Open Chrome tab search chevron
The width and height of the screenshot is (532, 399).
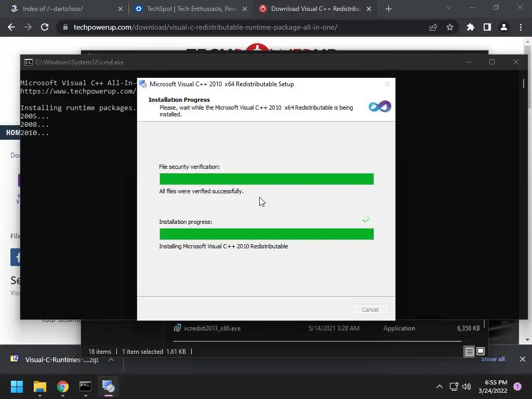(x=448, y=7)
